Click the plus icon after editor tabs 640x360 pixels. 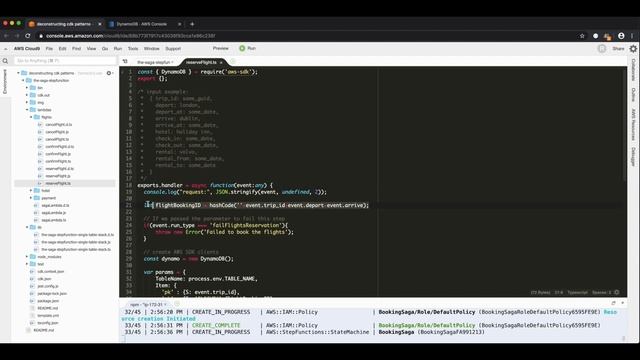pos(233,62)
